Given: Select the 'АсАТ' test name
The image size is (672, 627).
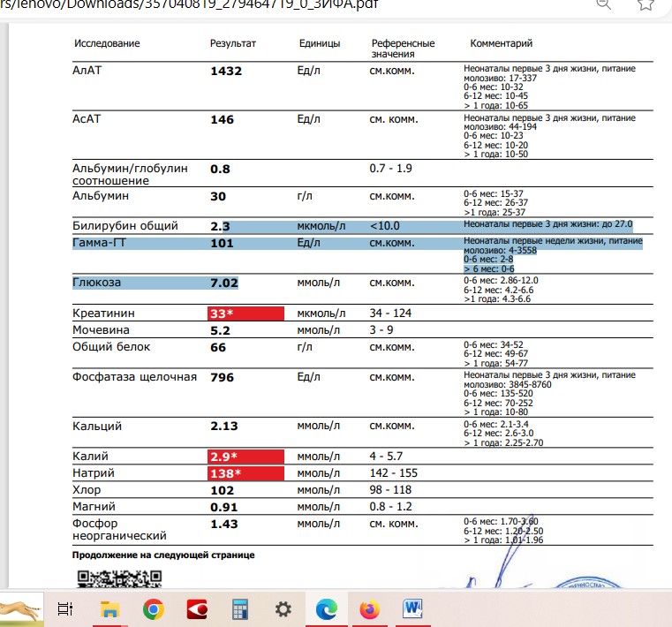Looking at the screenshot, I should click(87, 118).
